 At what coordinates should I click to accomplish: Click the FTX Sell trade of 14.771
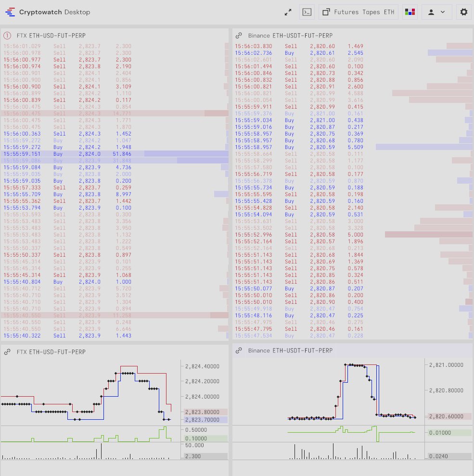pos(115,113)
